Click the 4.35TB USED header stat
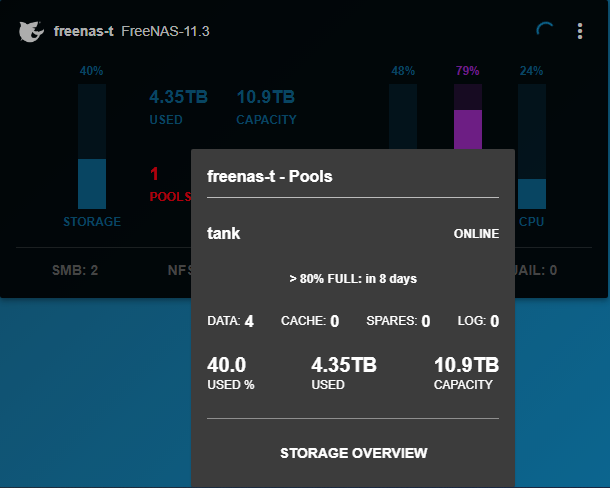Screen dimensions: 610x488 click(x=179, y=107)
